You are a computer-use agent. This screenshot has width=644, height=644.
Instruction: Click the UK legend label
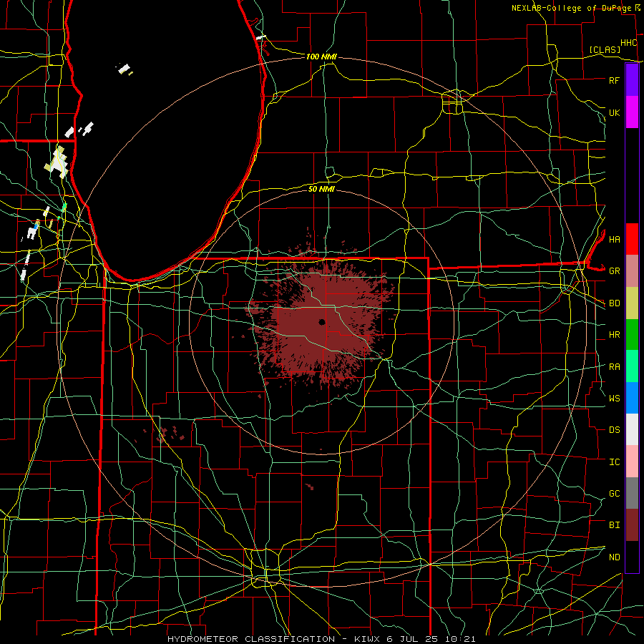[614, 112]
